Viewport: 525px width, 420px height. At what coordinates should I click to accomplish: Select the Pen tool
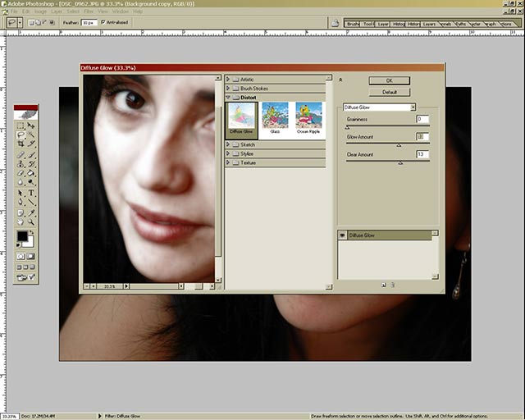tap(21, 202)
